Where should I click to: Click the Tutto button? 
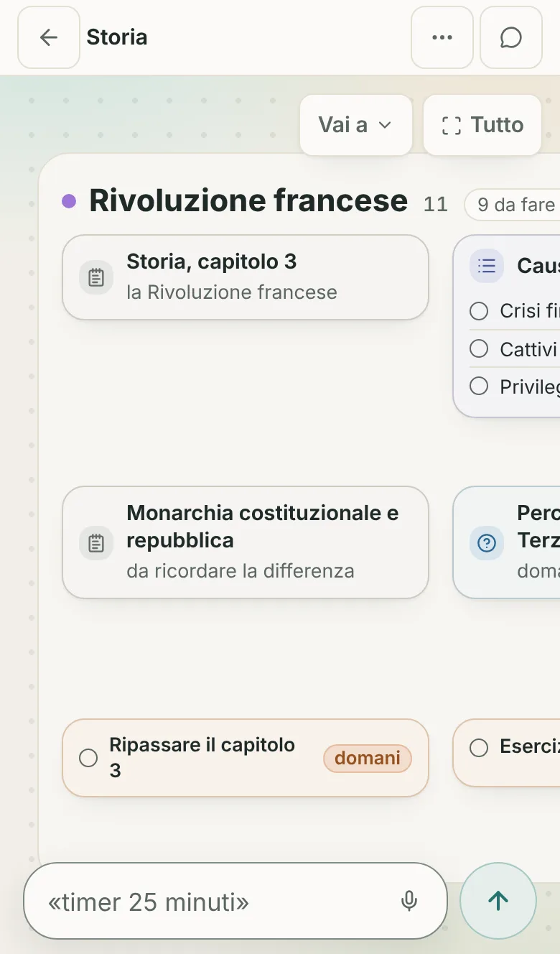point(482,125)
